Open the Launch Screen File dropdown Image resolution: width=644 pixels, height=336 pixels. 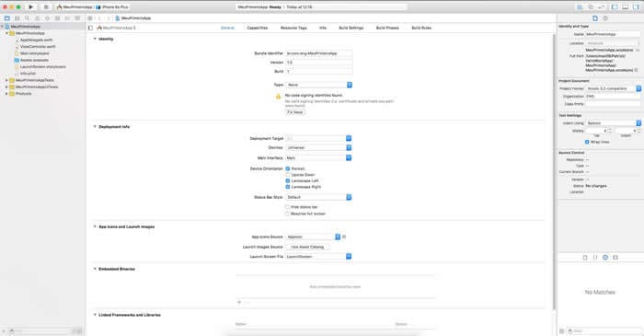318,256
